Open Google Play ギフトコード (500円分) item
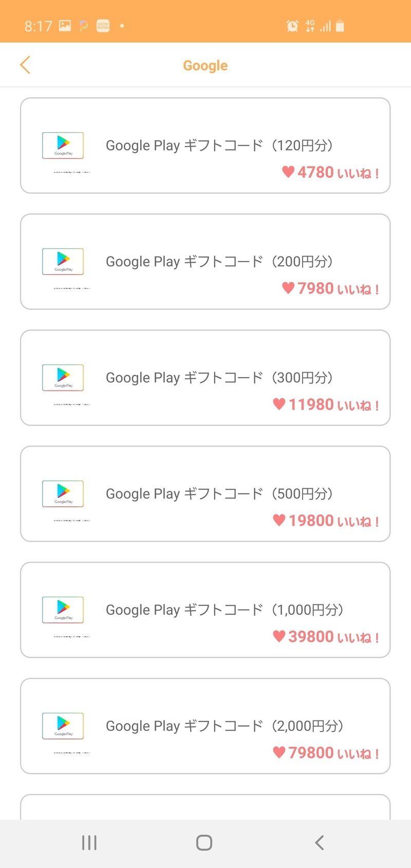Viewport: 411px width, 868px height. [219, 494]
